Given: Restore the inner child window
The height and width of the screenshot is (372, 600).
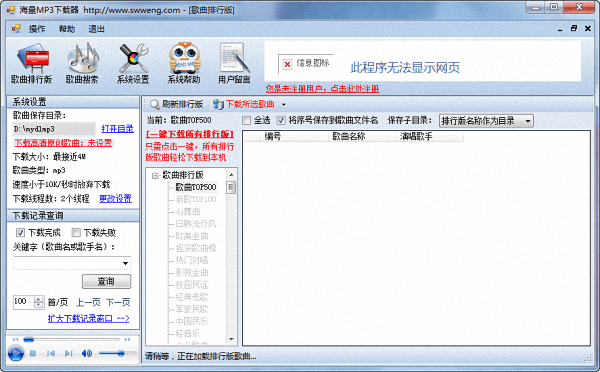Looking at the screenshot, I should pyautogui.click(x=574, y=28).
